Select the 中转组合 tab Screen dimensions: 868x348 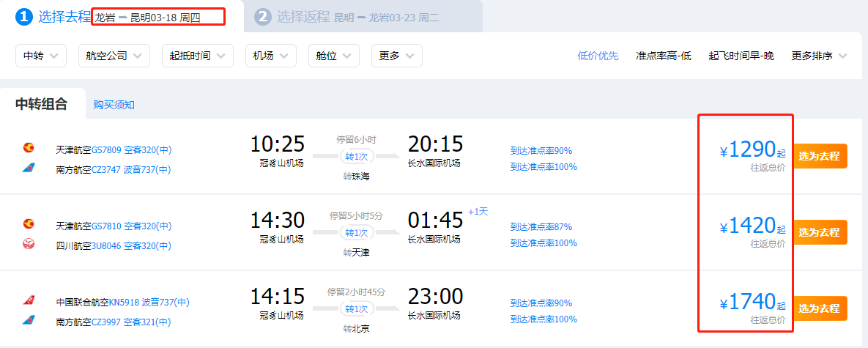click(x=42, y=103)
